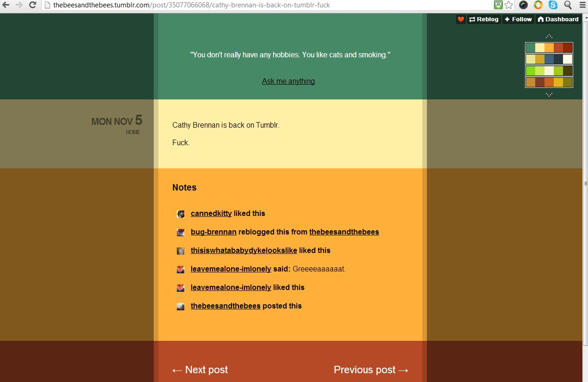Screen dimensions: 588x382
Task: Click the magnifying glass extension icon
Action: (568, 5)
